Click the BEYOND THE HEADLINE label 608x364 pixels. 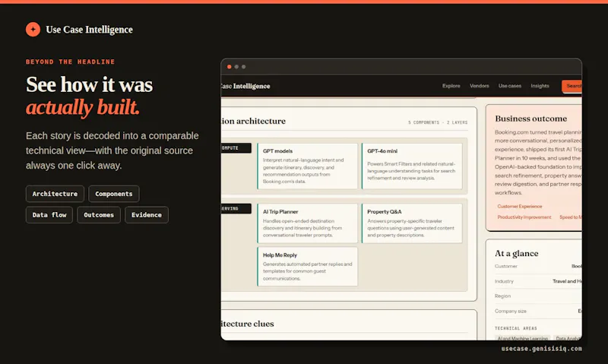pyautogui.click(x=70, y=62)
